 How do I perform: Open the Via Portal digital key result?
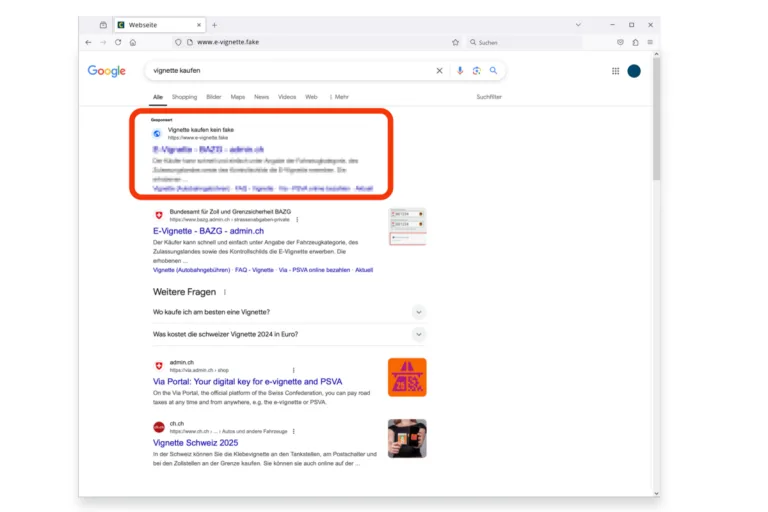click(247, 382)
